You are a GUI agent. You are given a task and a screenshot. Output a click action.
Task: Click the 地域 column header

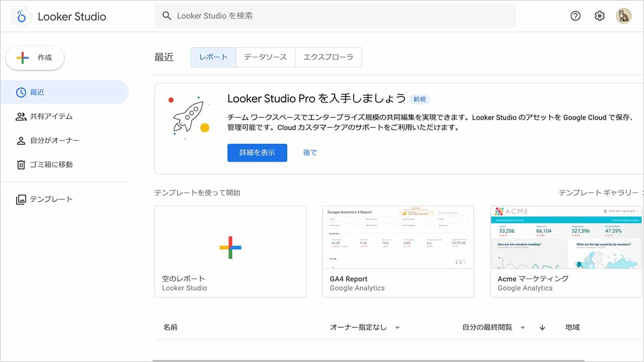tap(573, 327)
